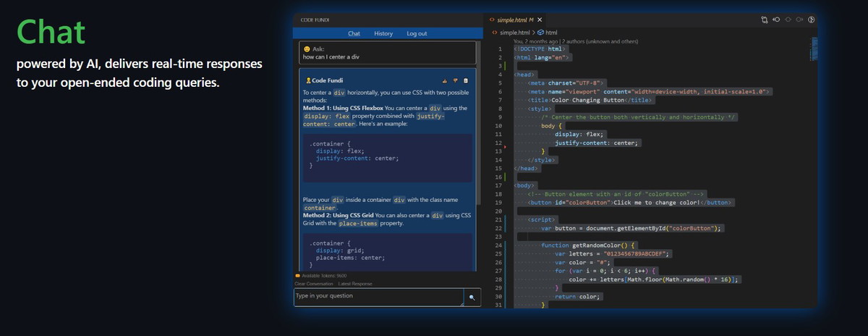868x336 pixels.
Task: Copy the Code Fundi response to clipboard
Action: 465,80
